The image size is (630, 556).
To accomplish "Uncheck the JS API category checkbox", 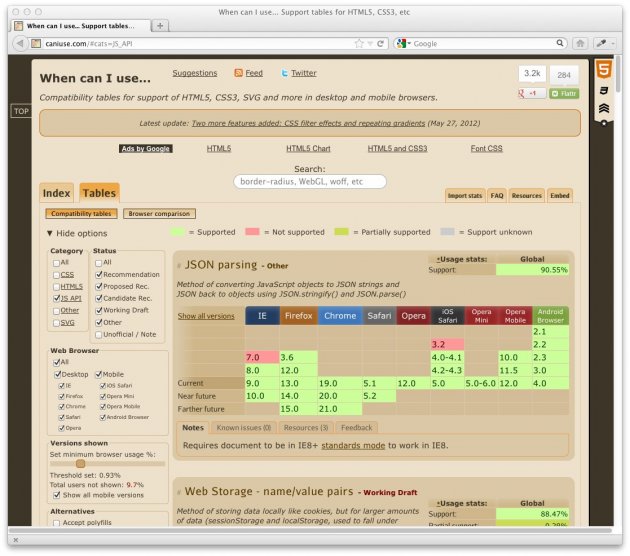I will pyautogui.click(x=56, y=298).
